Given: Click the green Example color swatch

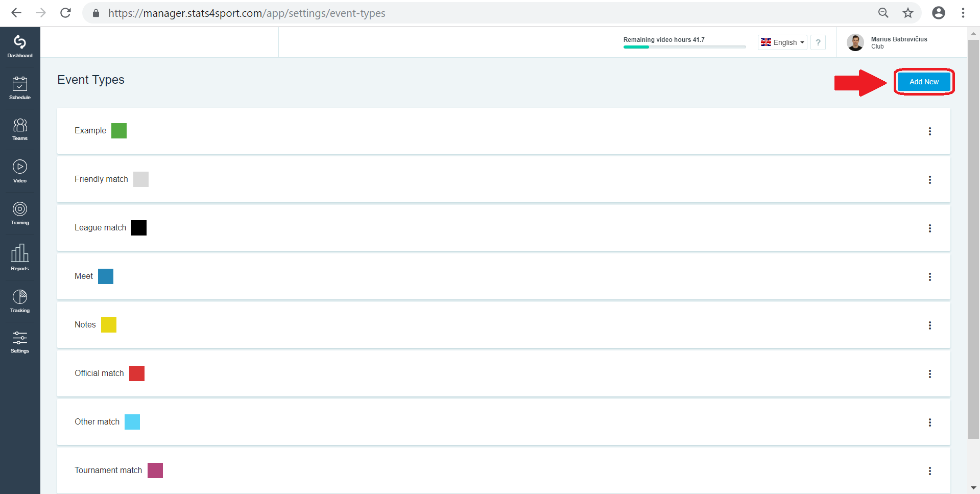Looking at the screenshot, I should (x=119, y=131).
